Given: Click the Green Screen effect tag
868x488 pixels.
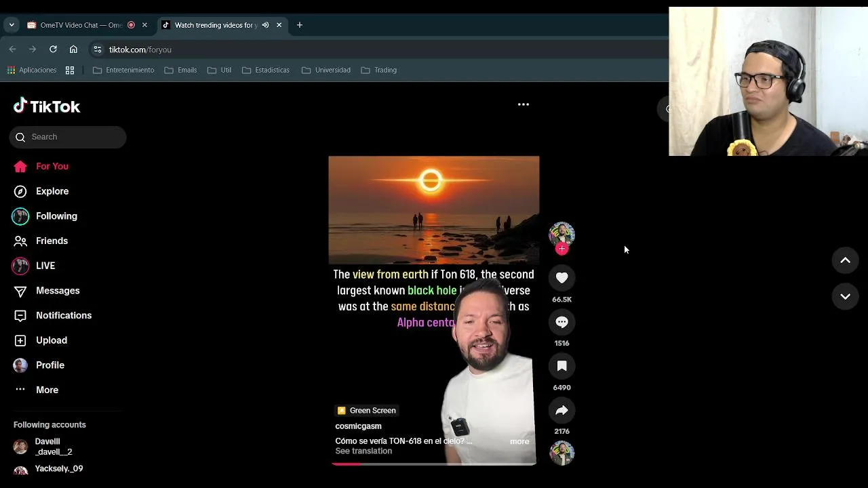Looking at the screenshot, I should coord(367,411).
